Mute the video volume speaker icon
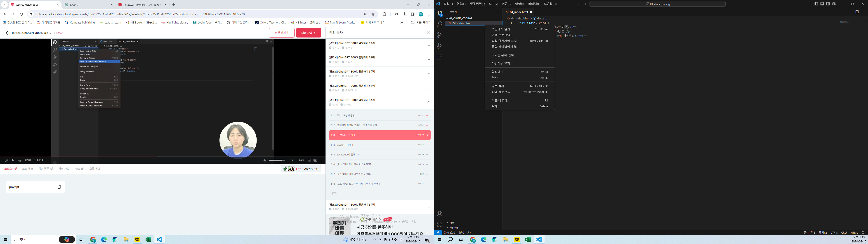This screenshot has width=868, height=244. pyautogui.click(x=264, y=160)
